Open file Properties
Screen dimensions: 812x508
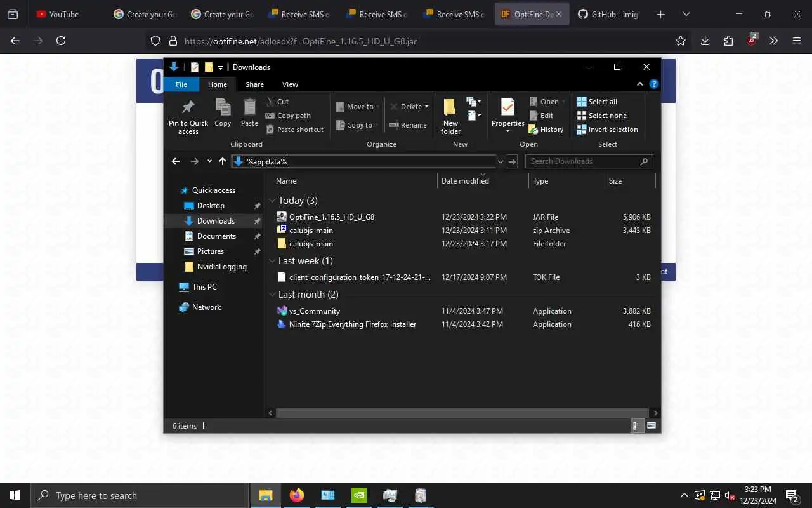pos(507,116)
